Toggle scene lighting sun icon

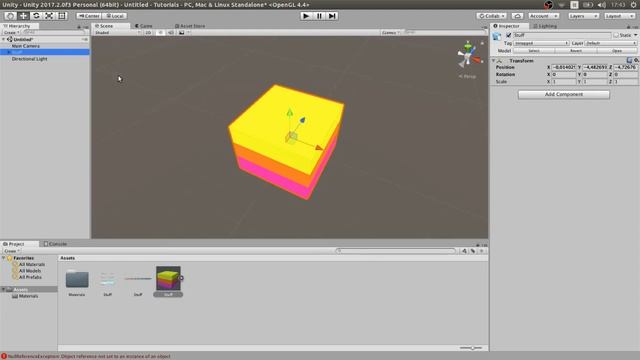point(160,33)
